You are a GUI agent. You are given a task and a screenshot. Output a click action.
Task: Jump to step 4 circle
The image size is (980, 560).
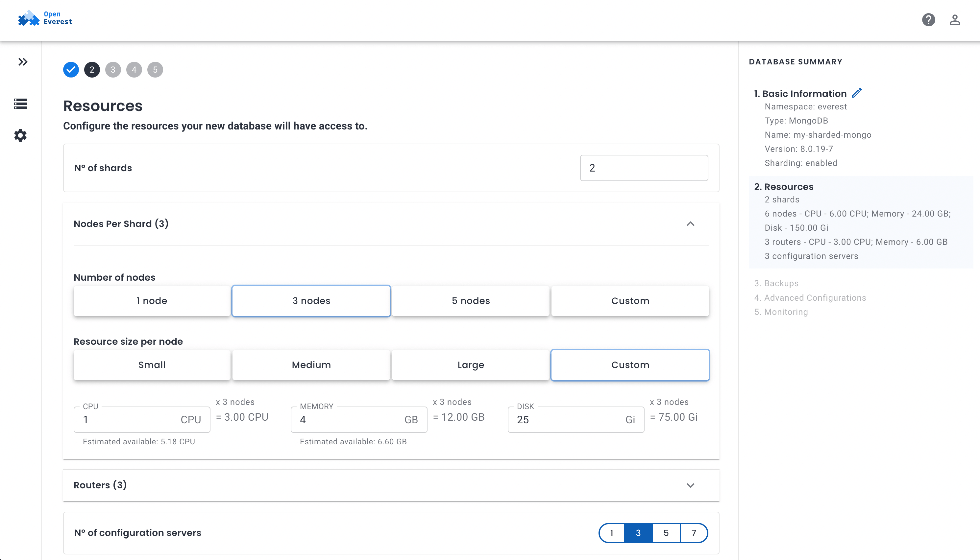(x=134, y=70)
